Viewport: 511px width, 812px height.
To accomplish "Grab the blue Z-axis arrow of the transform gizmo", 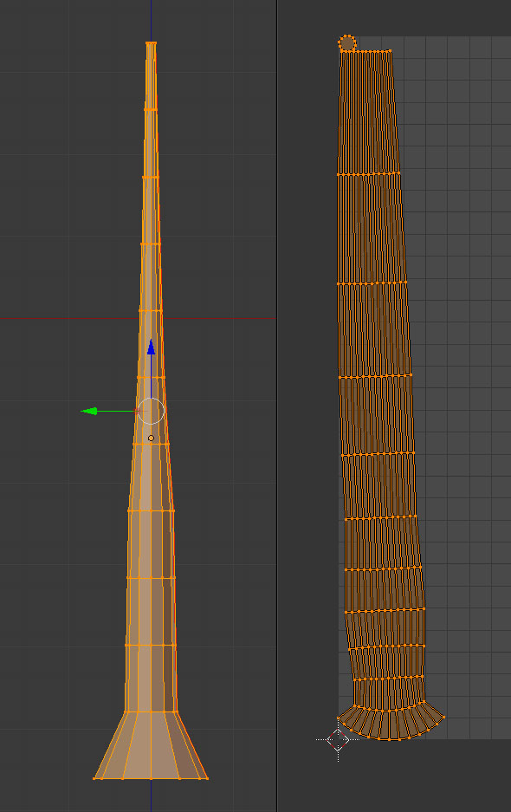I will [151, 347].
